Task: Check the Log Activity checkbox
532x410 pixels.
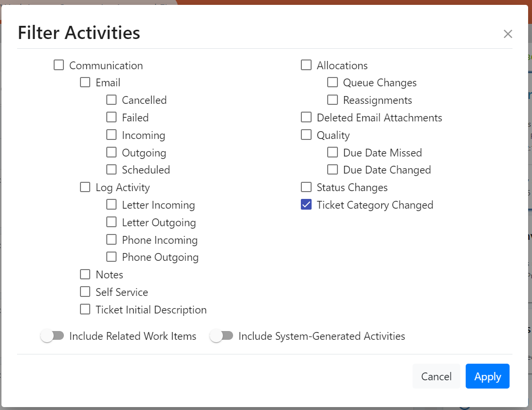Action: click(x=85, y=187)
